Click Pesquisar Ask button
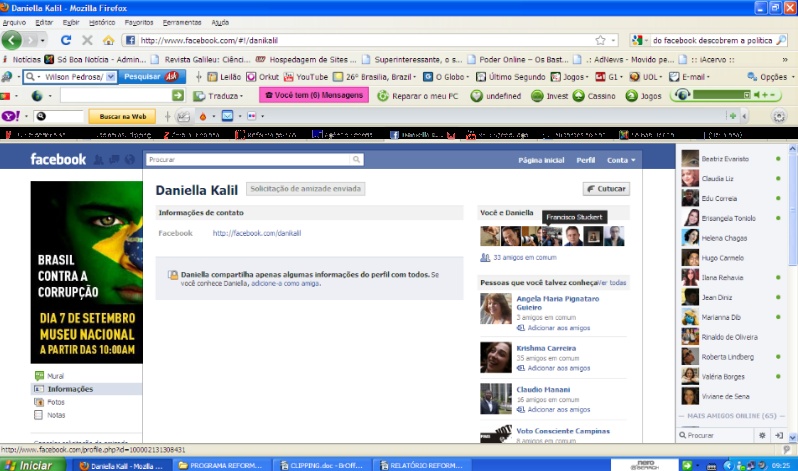Screen dimensions: 798x471 [x=152, y=76]
